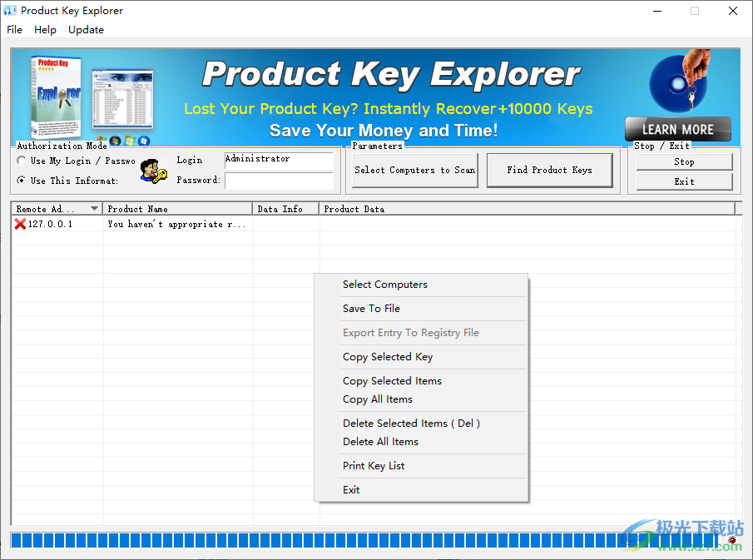The height and width of the screenshot is (560, 753).
Task: Select the Use My Login / Password radio button
Action: 21,161
